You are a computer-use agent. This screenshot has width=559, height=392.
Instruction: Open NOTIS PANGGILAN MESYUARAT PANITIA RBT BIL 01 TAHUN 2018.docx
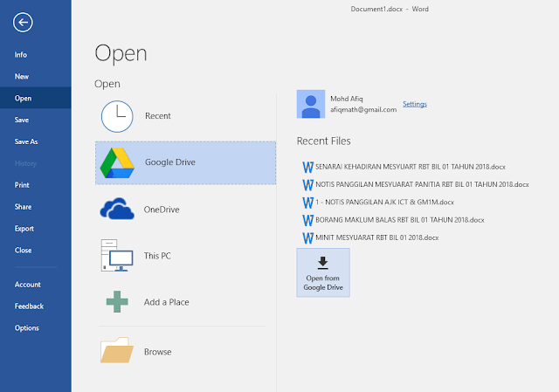coord(422,184)
